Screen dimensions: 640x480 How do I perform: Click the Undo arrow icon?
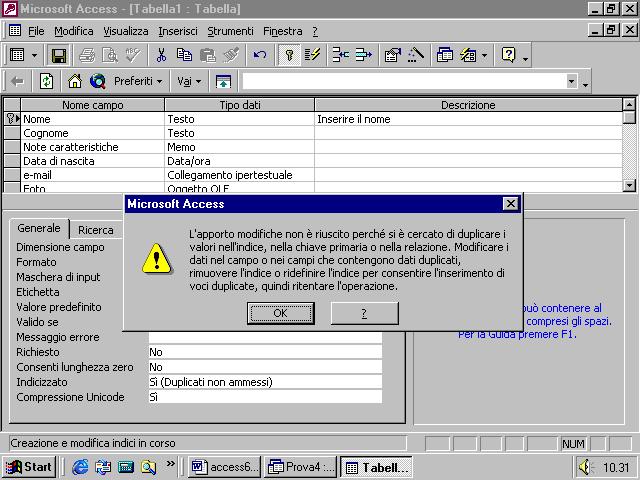pyautogui.click(x=260, y=55)
